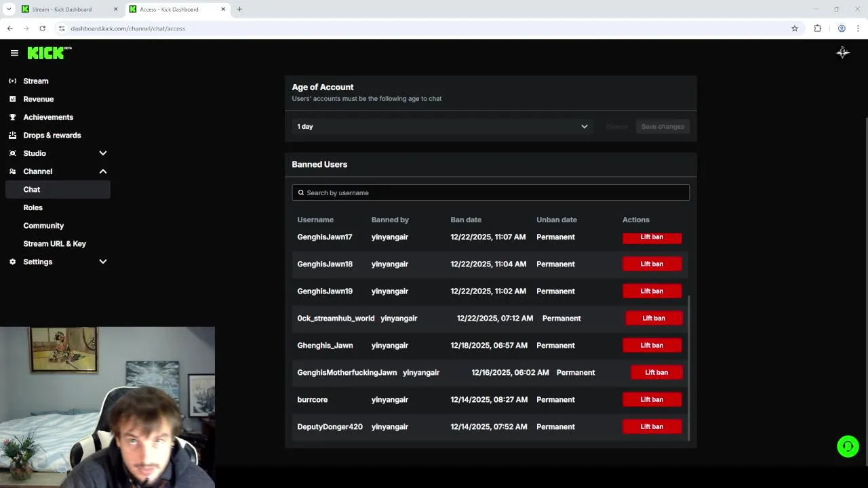
Task: Click the Achievements trophy icon
Action: coord(12,117)
